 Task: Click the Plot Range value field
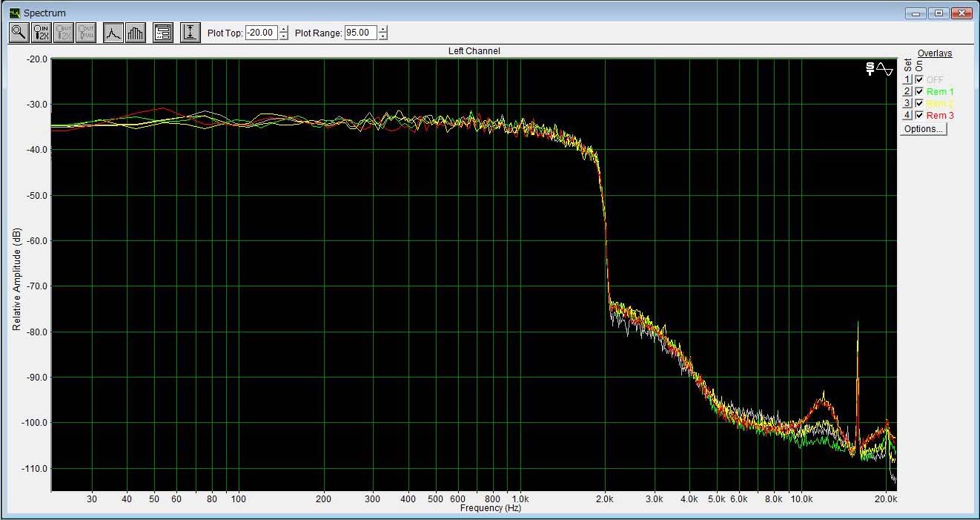362,33
